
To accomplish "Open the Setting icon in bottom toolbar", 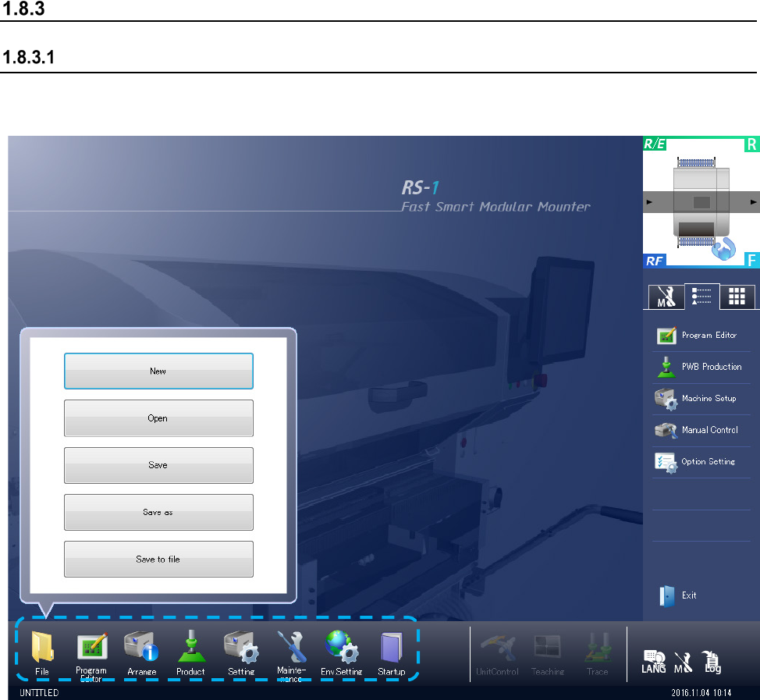I will [241, 647].
